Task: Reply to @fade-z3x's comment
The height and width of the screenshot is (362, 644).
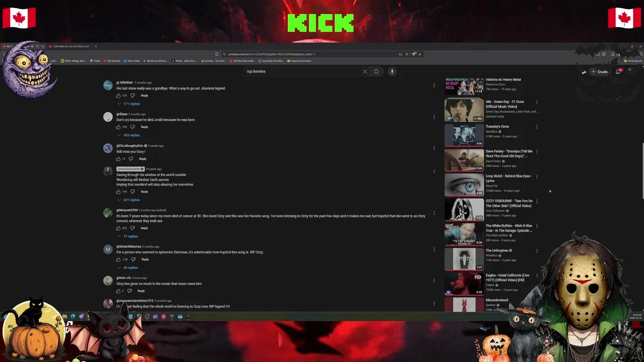Action: [x=141, y=291]
